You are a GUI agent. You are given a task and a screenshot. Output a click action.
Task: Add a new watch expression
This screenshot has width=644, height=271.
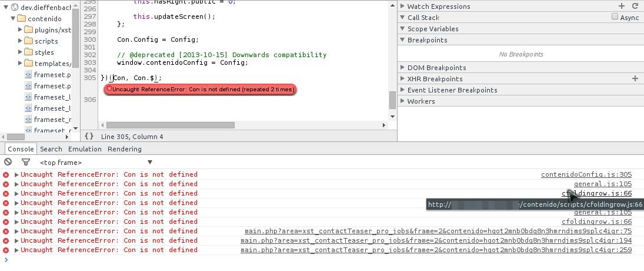click(x=622, y=6)
